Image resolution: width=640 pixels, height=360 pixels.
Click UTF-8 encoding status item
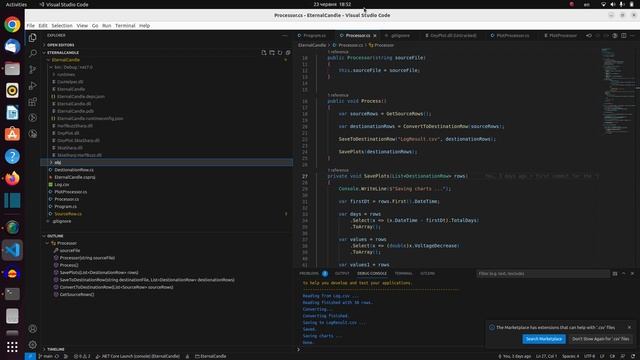590,356
